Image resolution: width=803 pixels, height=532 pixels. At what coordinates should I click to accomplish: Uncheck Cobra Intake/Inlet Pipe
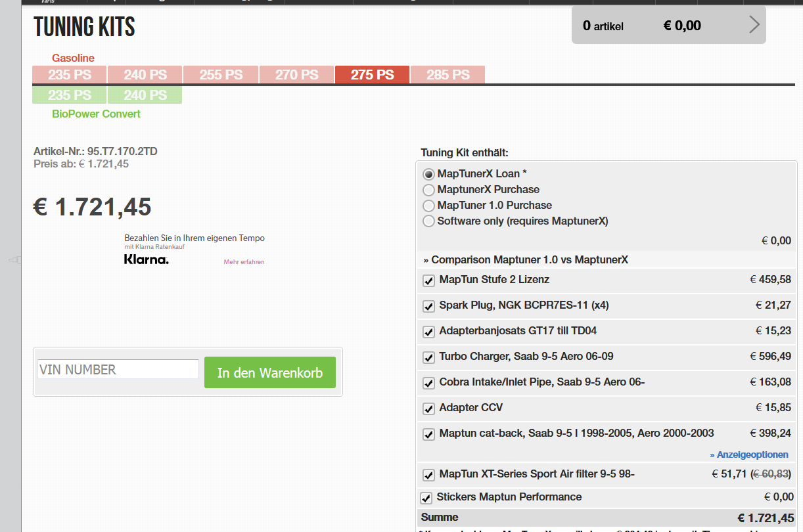(429, 383)
